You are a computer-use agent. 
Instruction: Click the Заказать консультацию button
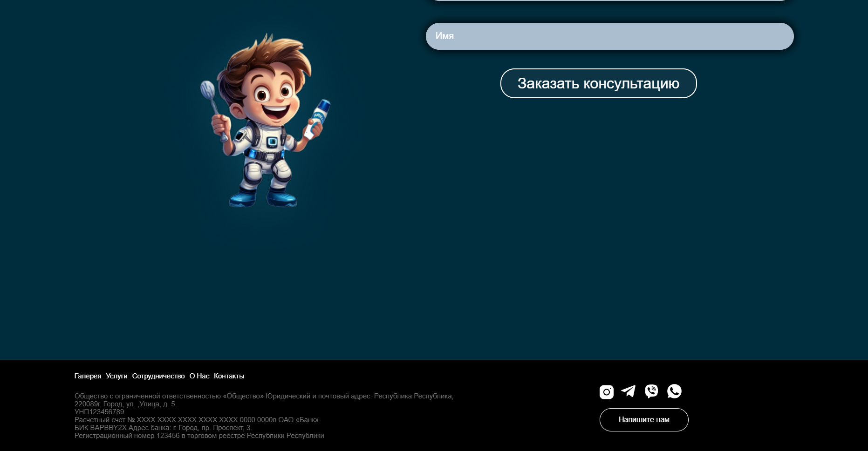598,83
